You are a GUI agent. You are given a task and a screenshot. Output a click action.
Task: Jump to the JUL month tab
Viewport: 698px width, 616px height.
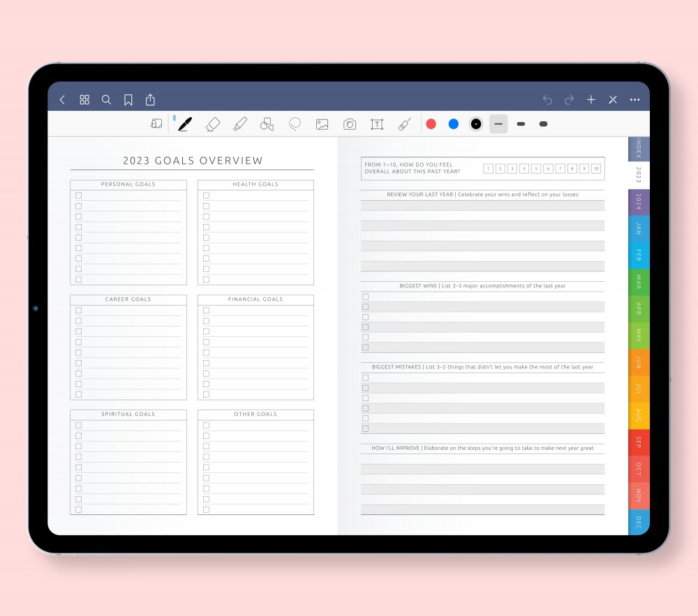click(x=639, y=389)
